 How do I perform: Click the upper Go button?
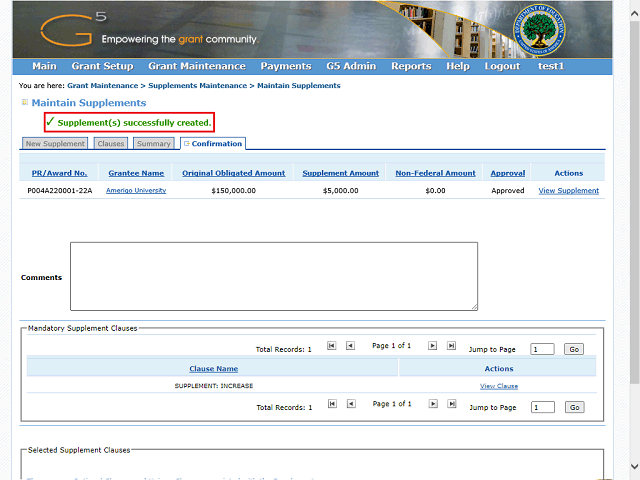[574, 349]
